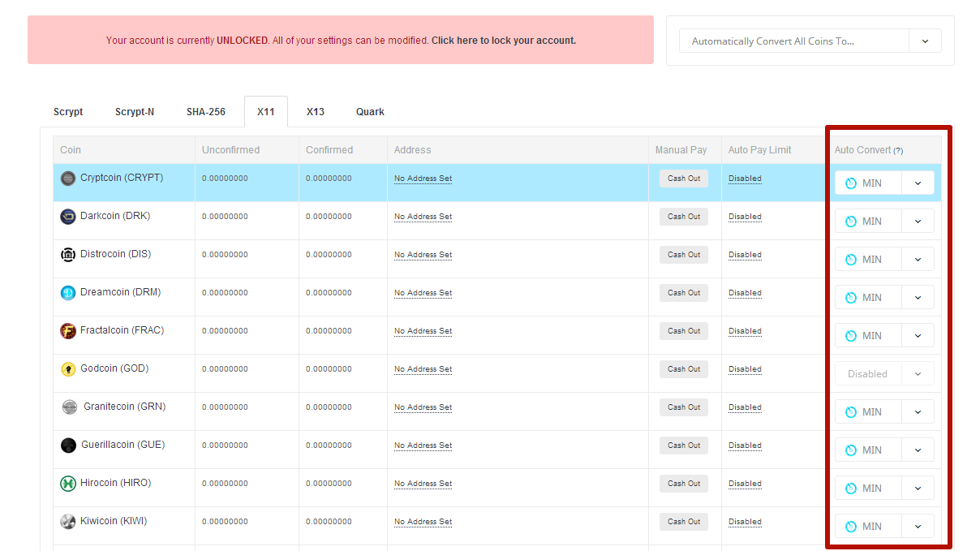Screen dimensions: 980x551
Task: Click the Darkcoin (DRK) coin icon
Action: tap(68, 217)
